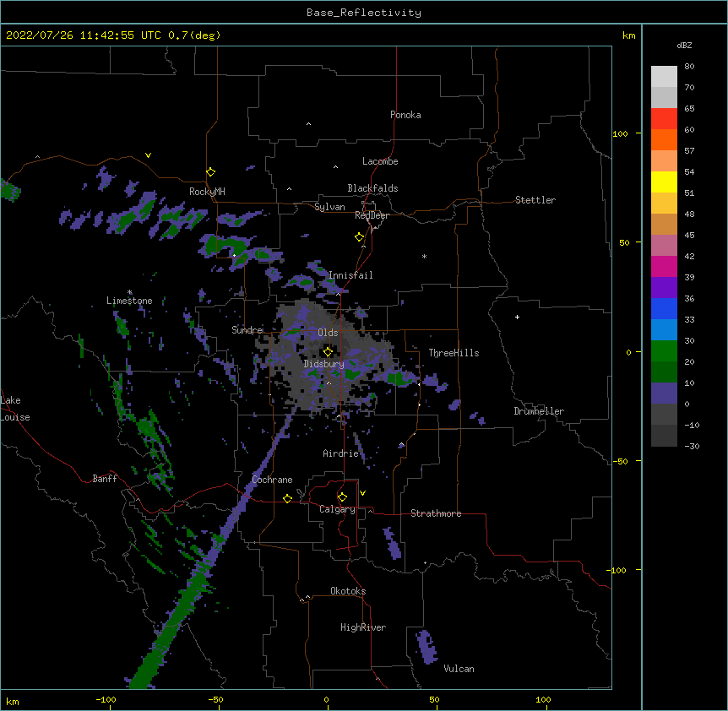728x711 pixels.
Task: Click the Strathmore town label
Action: pos(436,513)
